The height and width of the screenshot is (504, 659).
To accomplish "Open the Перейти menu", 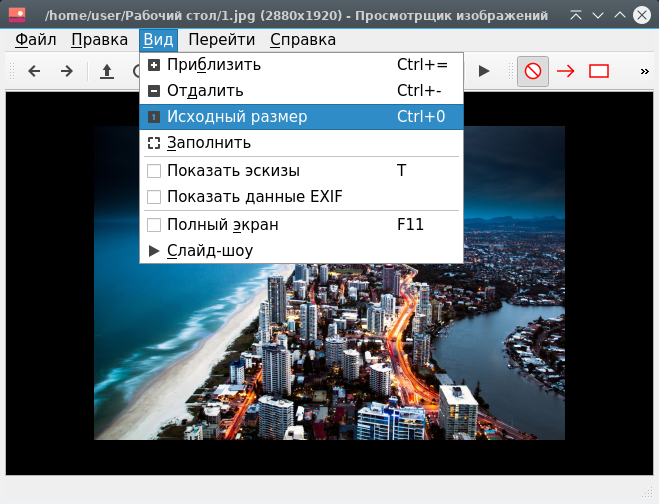I will [220, 40].
